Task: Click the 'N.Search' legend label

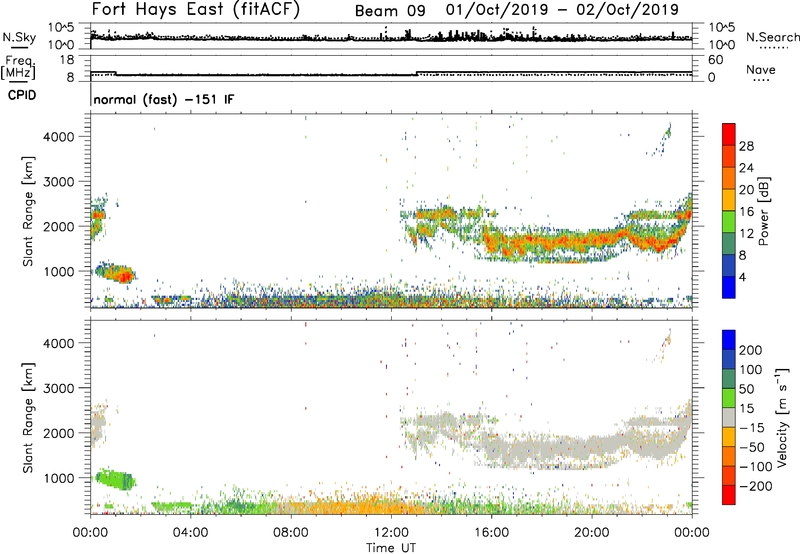Action: click(x=772, y=37)
